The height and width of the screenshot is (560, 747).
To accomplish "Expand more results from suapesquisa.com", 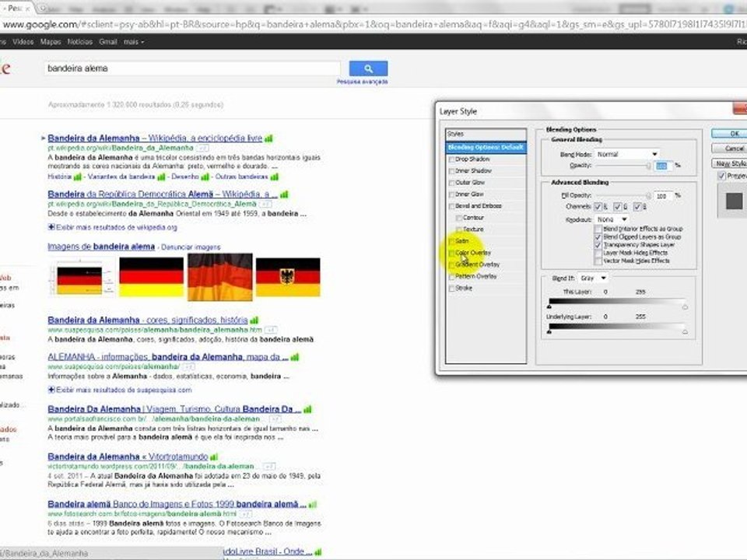I will [120, 390].
